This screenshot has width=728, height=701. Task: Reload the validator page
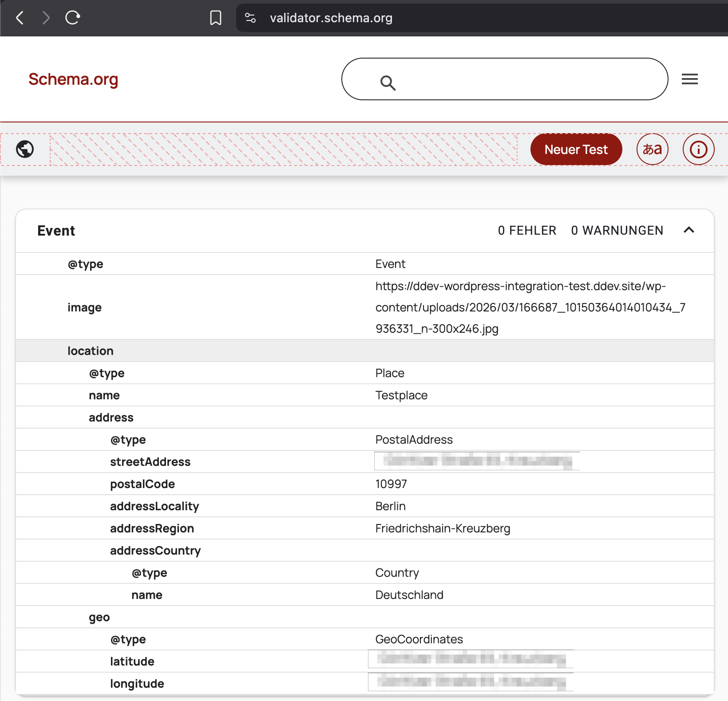coord(72,18)
